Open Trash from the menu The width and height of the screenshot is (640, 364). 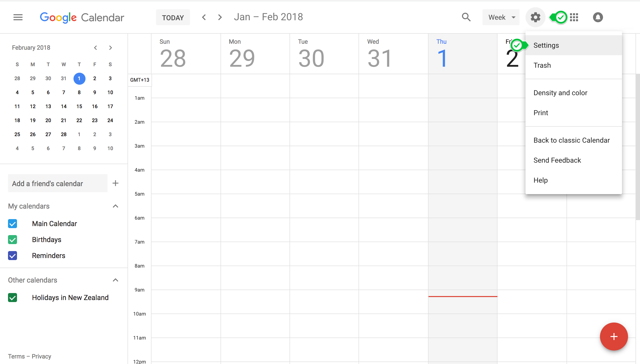coord(542,65)
